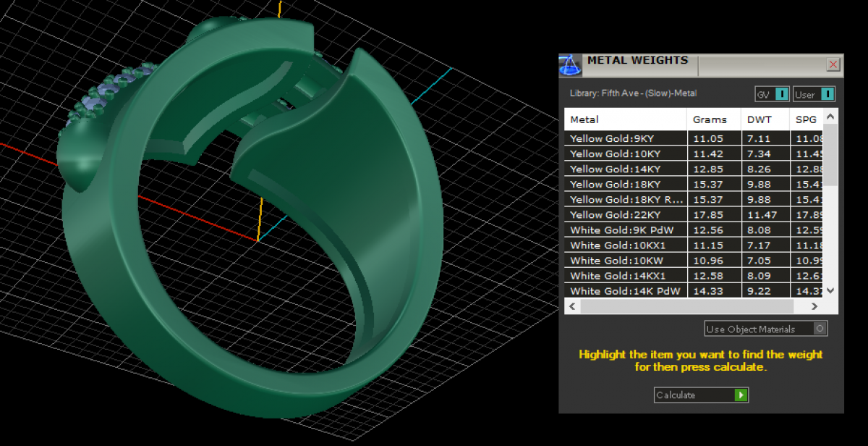This screenshot has width=868, height=446.
Task: Close the Metal Weights panel
Action: coord(833,64)
